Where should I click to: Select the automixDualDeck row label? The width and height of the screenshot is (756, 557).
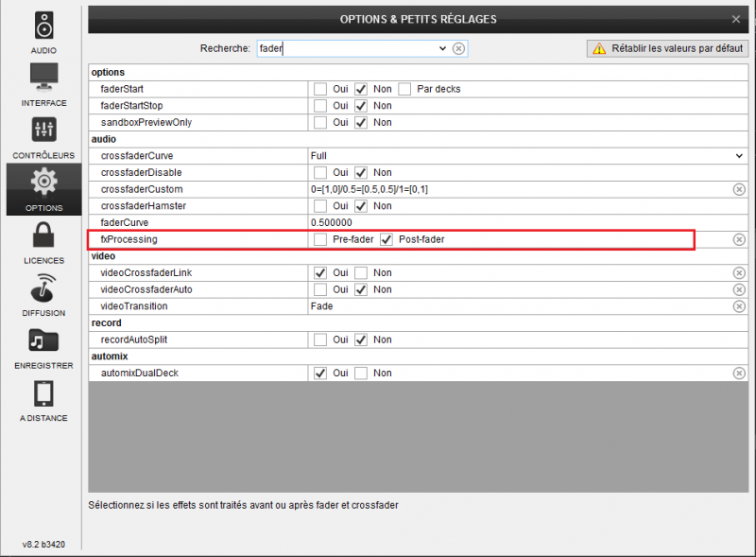139,374
